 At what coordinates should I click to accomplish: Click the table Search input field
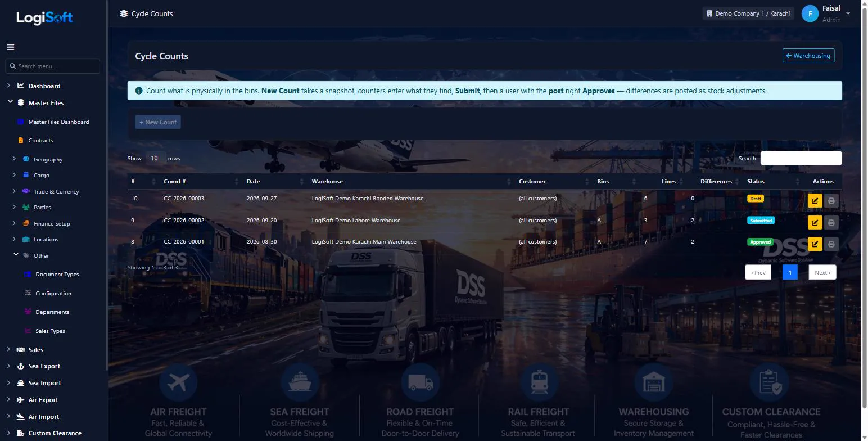click(801, 158)
